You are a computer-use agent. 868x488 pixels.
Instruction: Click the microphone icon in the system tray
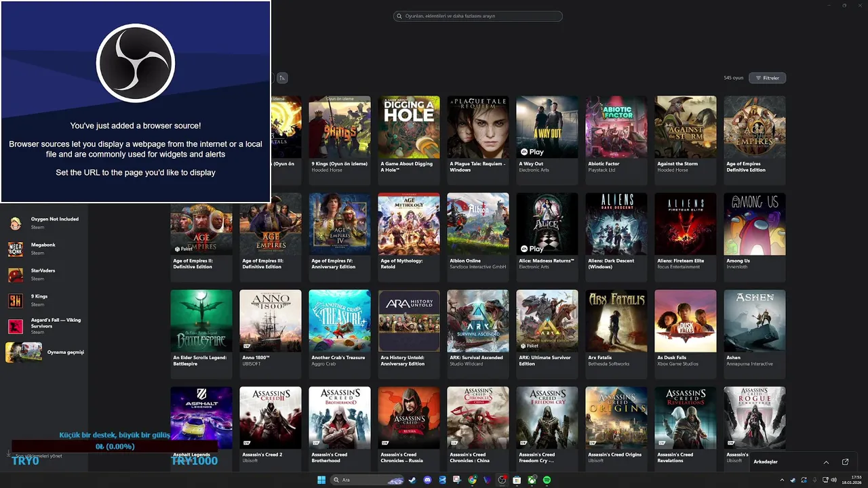(x=814, y=480)
